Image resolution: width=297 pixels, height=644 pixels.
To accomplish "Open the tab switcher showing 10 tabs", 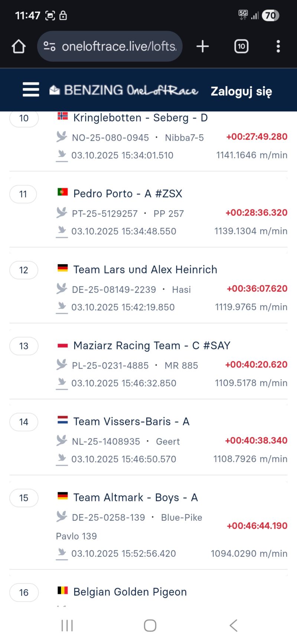I will click(x=241, y=46).
